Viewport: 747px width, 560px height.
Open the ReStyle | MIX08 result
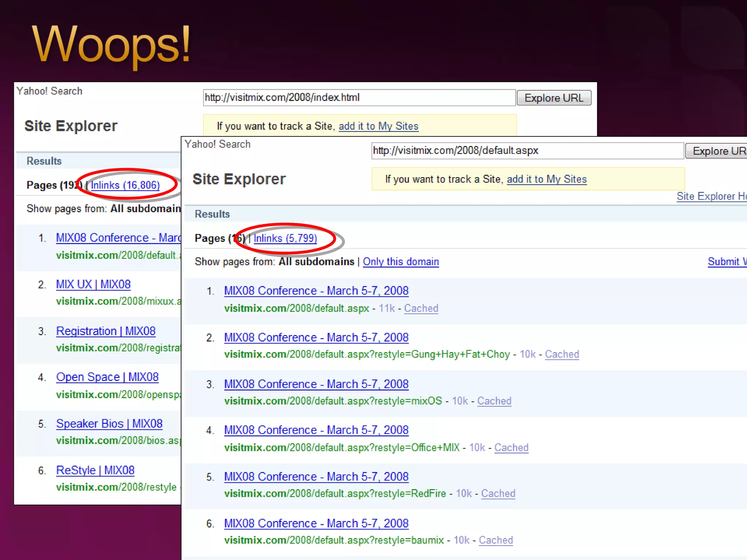coord(95,470)
